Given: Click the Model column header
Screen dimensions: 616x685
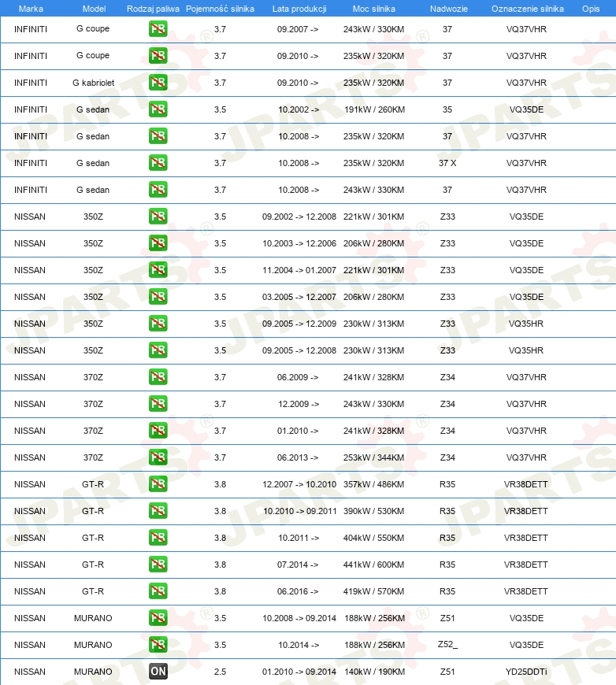Looking at the screenshot, I should [94, 9].
